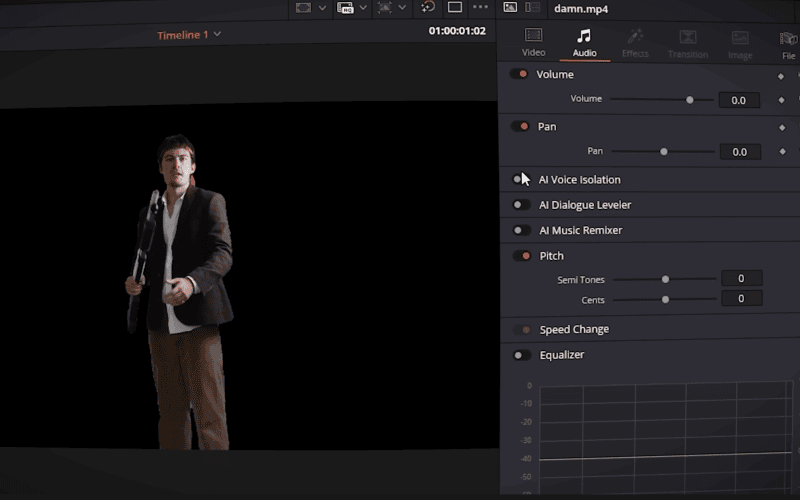Click the Cents value field
800x500 pixels.
[741, 298]
